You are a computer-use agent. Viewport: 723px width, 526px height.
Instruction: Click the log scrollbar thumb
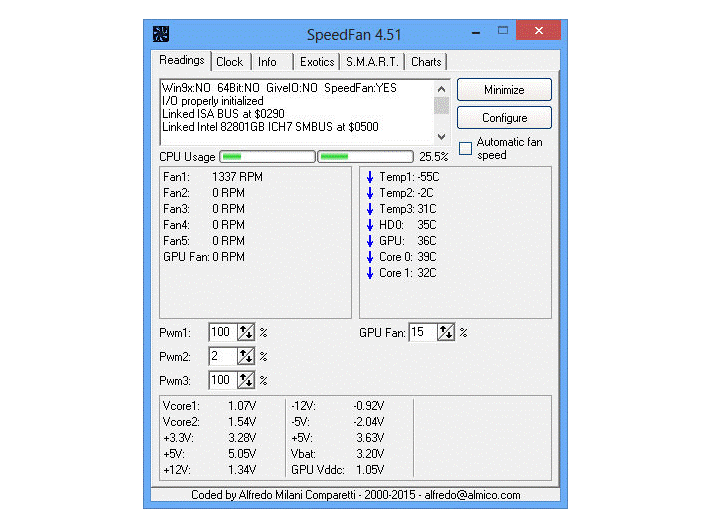pos(441,105)
